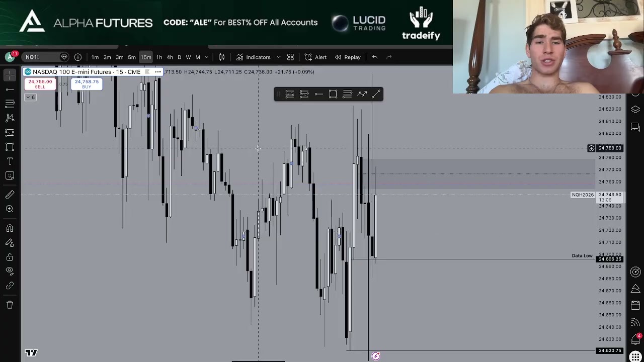Click the BUY 24,758.75 button
This screenshot has height=362, width=644.
pos(87,84)
